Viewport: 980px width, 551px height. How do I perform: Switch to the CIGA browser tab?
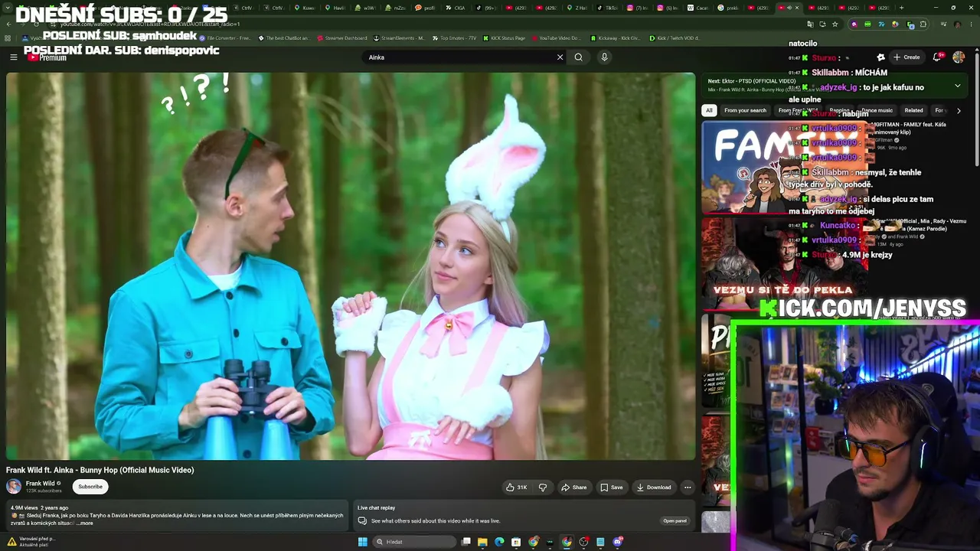(454, 8)
